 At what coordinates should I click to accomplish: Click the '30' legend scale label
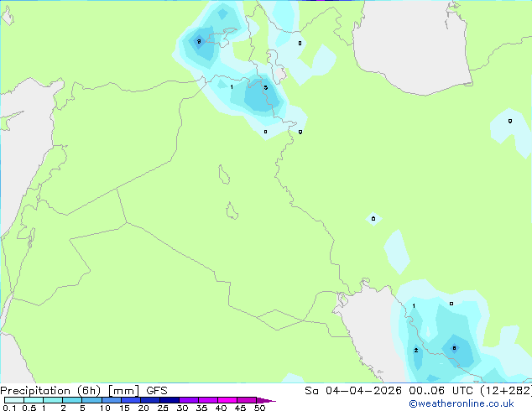182,408
